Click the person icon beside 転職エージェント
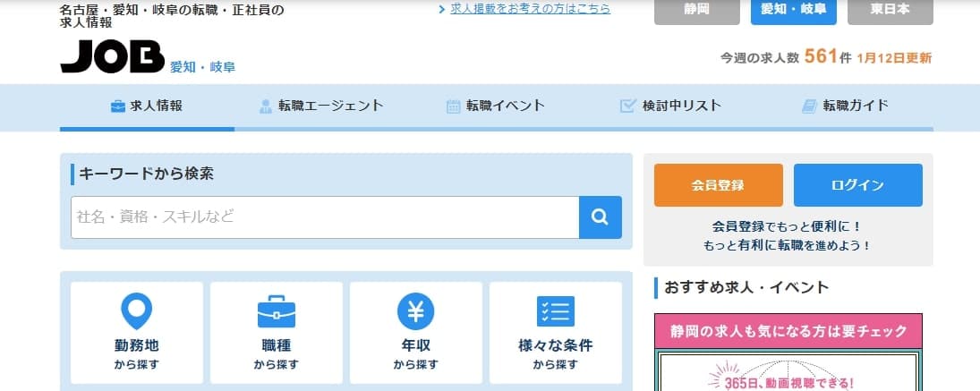The width and height of the screenshot is (980, 391). [x=266, y=106]
